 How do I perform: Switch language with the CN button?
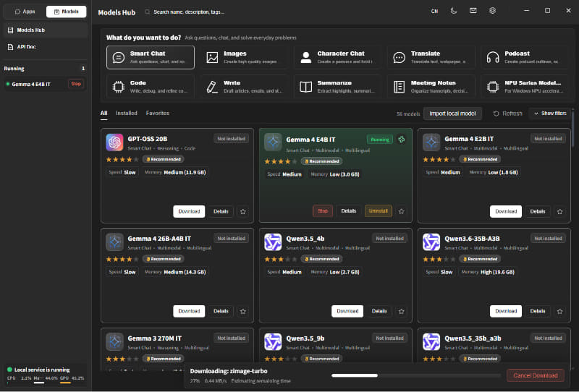point(434,12)
